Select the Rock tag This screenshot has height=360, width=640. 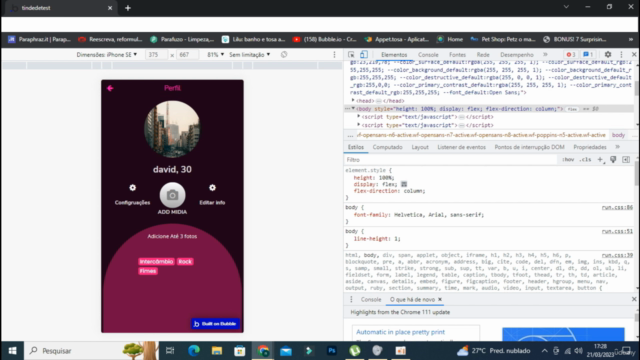185,262
